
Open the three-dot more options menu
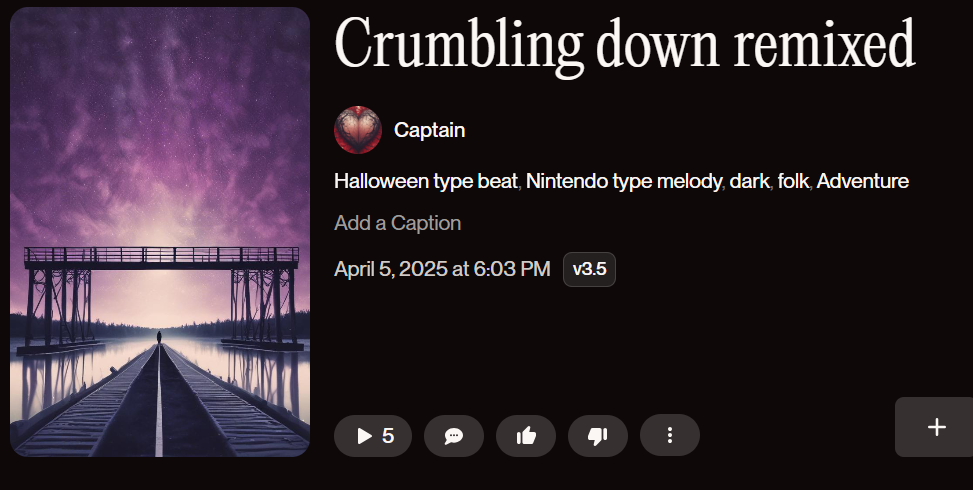click(x=670, y=435)
